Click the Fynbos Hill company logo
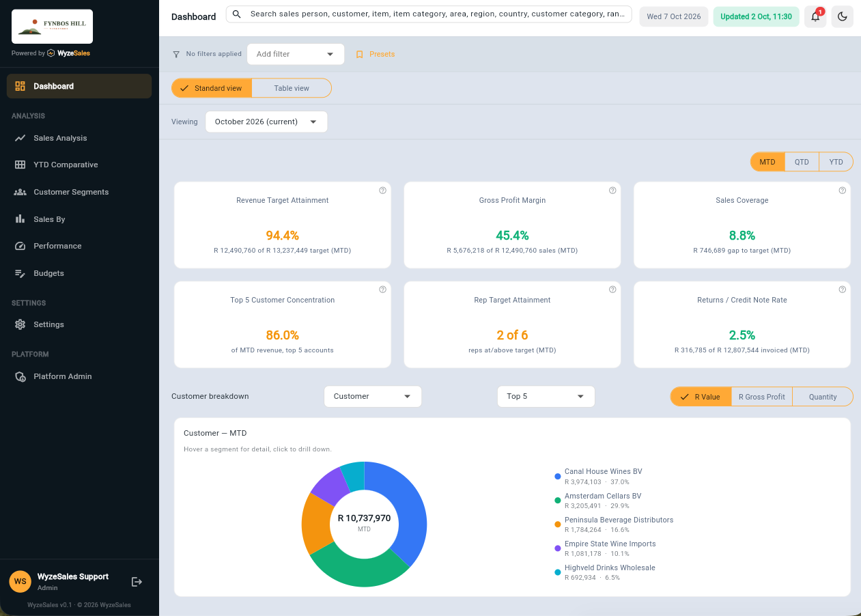 pos(52,27)
